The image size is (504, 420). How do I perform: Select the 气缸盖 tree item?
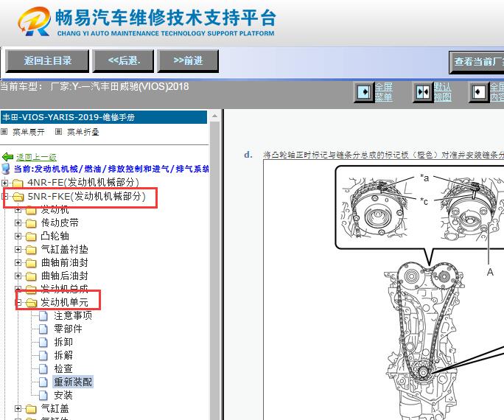[x=55, y=408]
